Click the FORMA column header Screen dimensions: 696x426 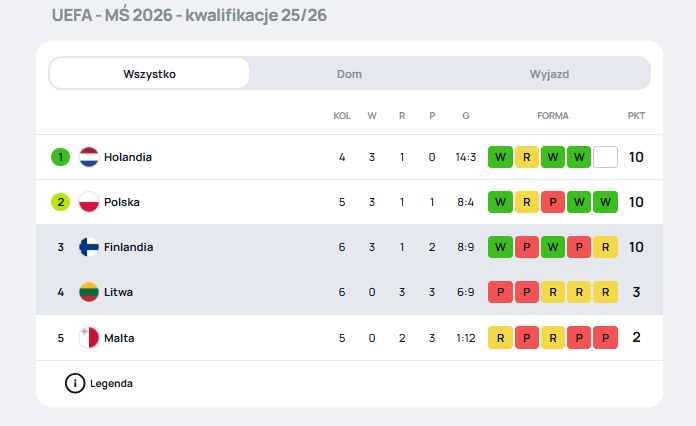pos(552,116)
